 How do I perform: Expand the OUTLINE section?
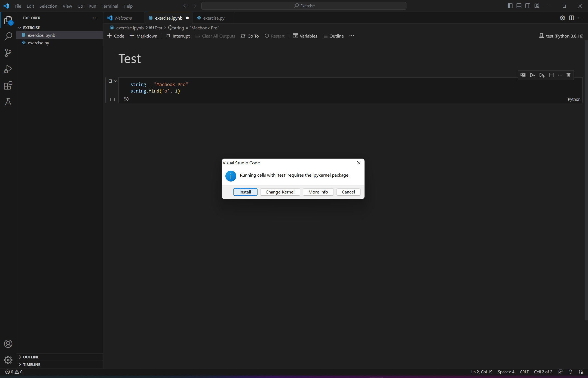click(31, 357)
